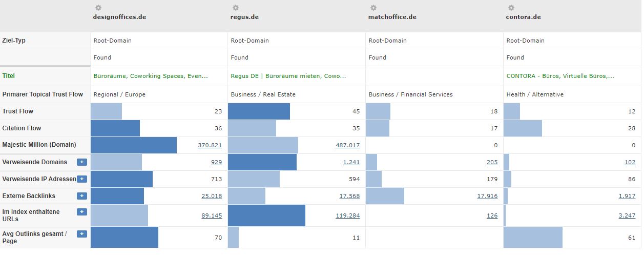Click designoffices.de Citation Flow value 36
Image resolution: width=644 pixels, height=255 pixels.
(x=218, y=128)
